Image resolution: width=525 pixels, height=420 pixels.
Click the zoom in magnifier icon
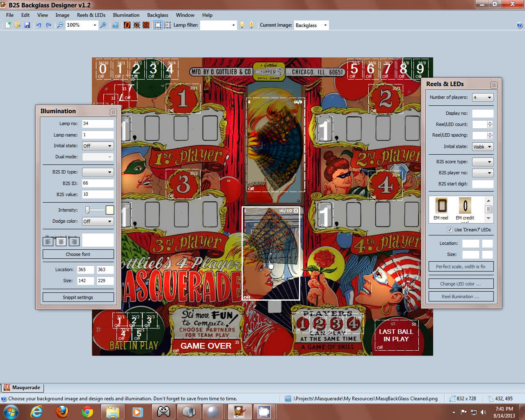click(x=103, y=25)
